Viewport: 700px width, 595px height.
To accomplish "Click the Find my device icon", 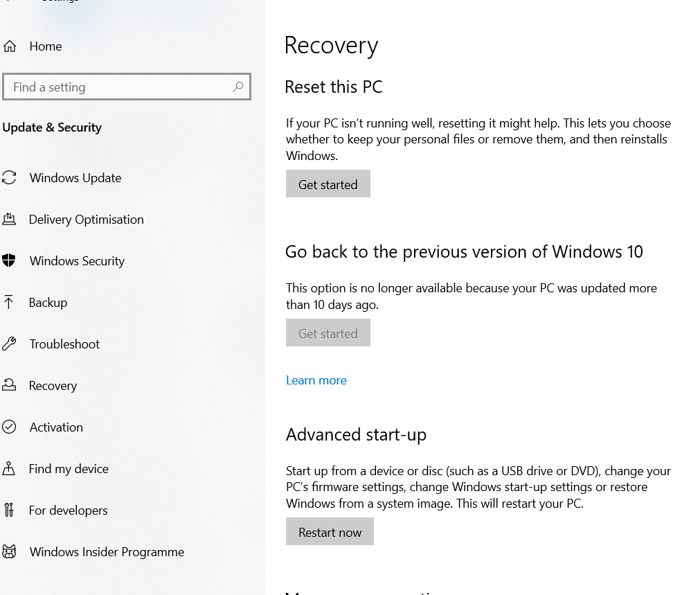I will pos(8,468).
